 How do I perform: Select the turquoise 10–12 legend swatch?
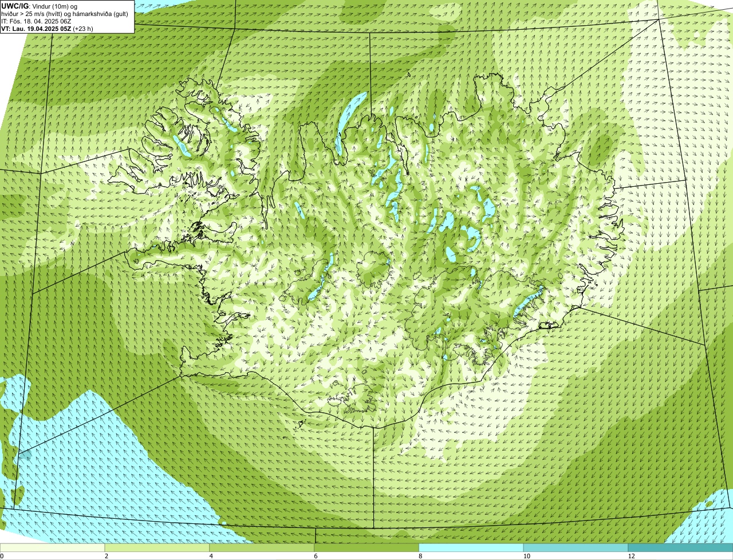(x=576, y=547)
